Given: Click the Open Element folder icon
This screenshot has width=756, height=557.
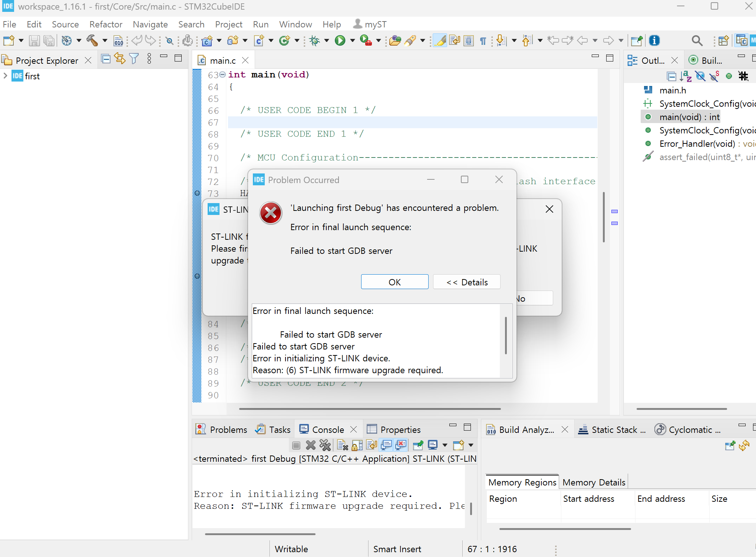Looking at the screenshot, I should [395, 40].
